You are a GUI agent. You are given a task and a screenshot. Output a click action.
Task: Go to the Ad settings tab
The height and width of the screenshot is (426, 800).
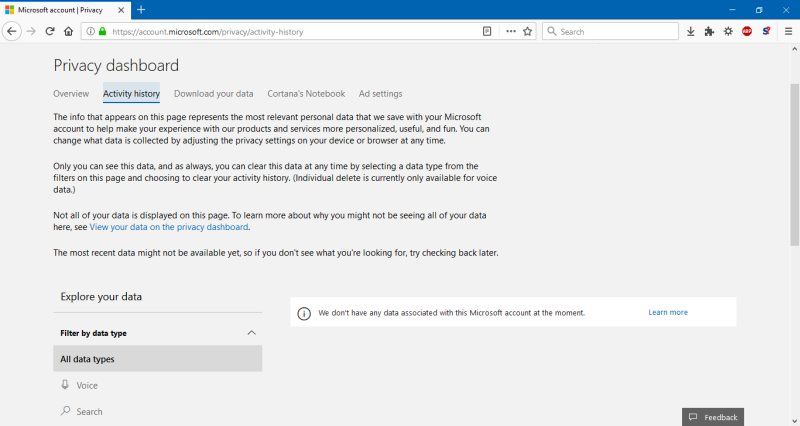point(380,94)
